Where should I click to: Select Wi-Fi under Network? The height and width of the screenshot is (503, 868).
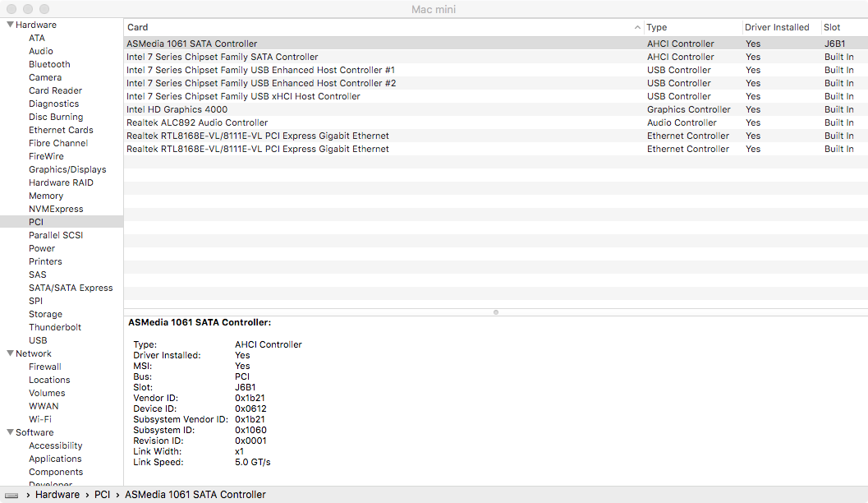(x=40, y=419)
